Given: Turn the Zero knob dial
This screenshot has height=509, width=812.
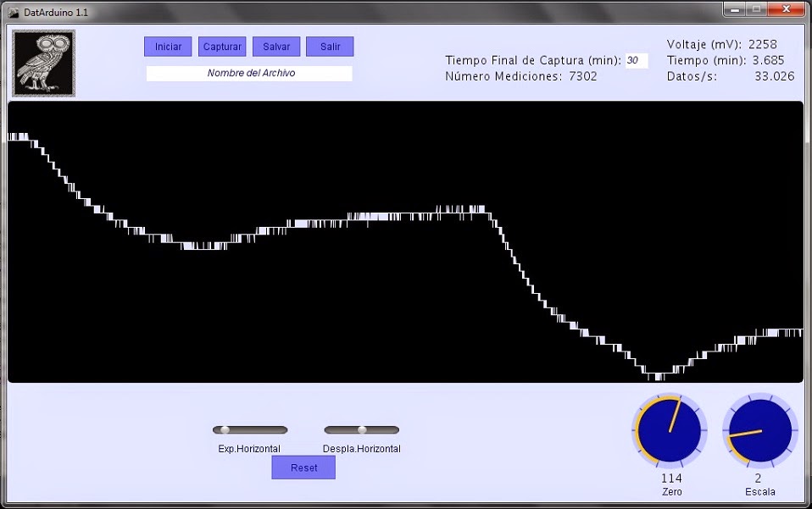Looking at the screenshot, I should [670, 430].
